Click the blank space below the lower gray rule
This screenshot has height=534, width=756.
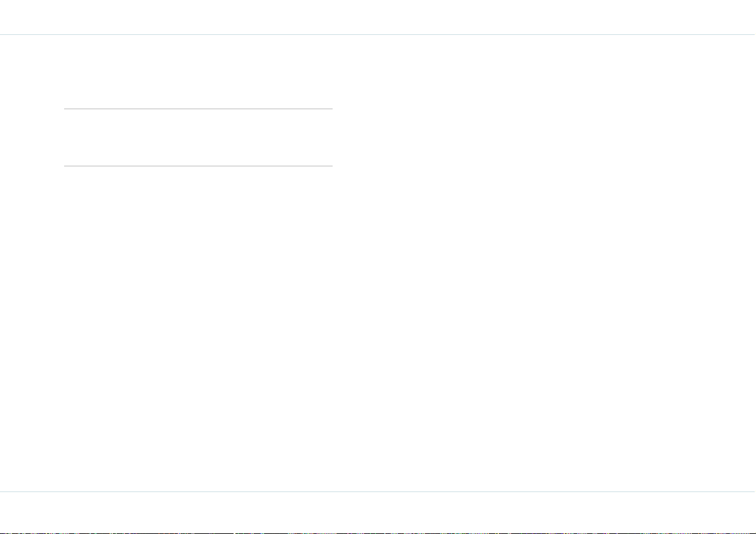(198, 328)
